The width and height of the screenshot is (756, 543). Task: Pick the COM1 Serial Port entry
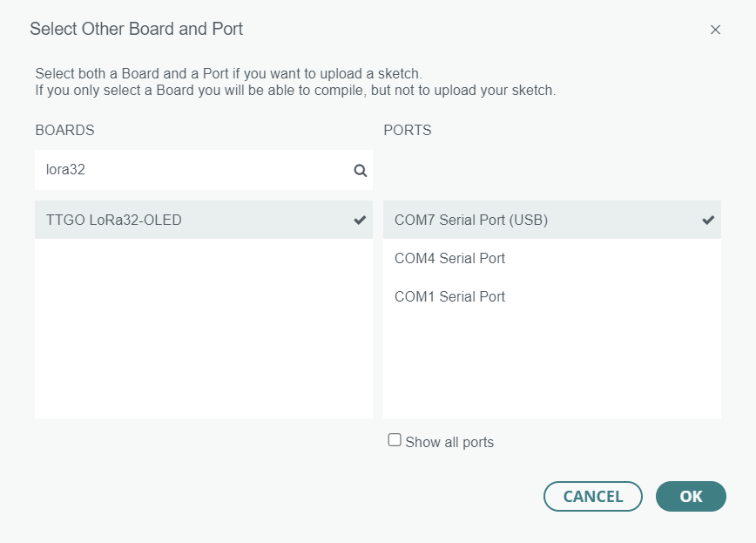pos(449,297)
